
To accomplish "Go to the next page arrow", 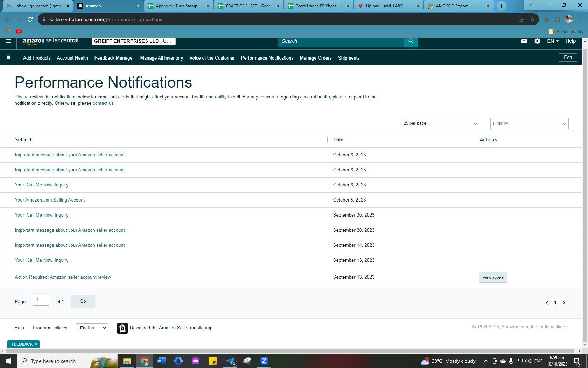I will (564, 302).
